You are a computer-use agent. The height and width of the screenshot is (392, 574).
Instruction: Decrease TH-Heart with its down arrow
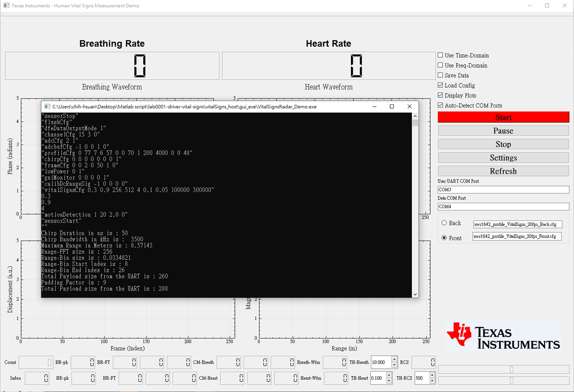pos(389,381)
